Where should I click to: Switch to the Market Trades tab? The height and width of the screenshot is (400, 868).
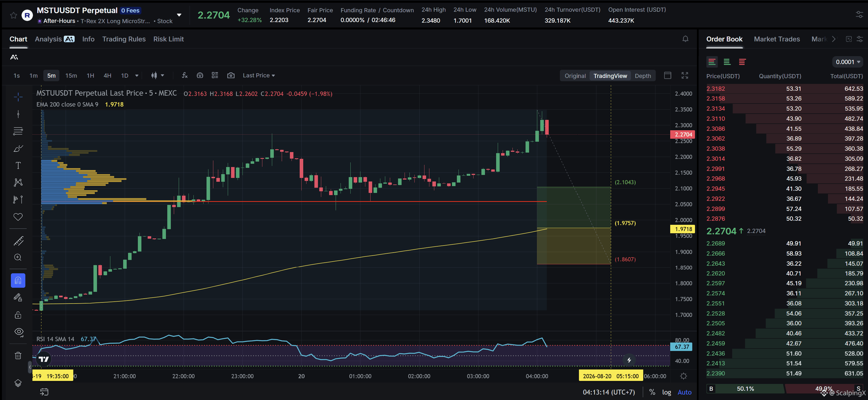coord(777,39)
